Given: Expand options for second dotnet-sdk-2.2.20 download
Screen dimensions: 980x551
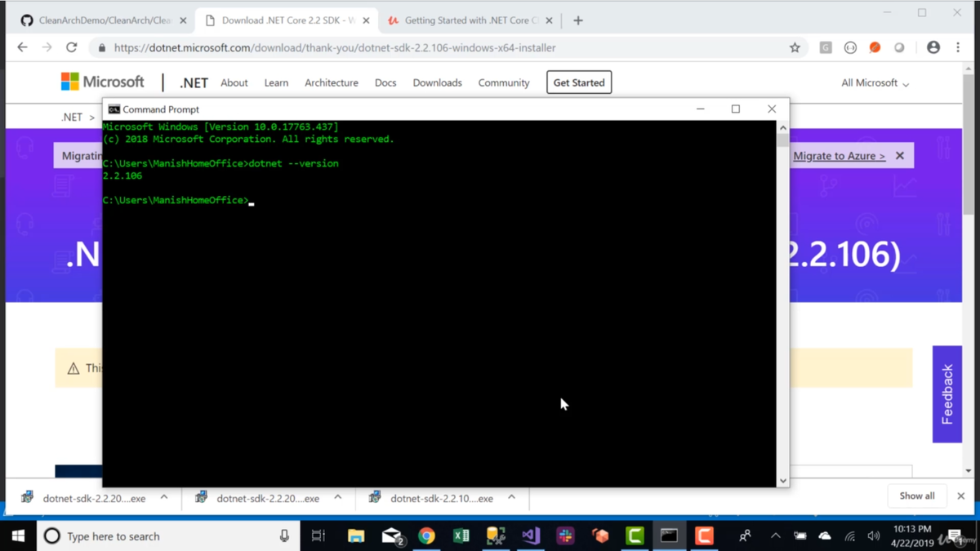Looking at the screenshot, I should click(x=338, y=497).
